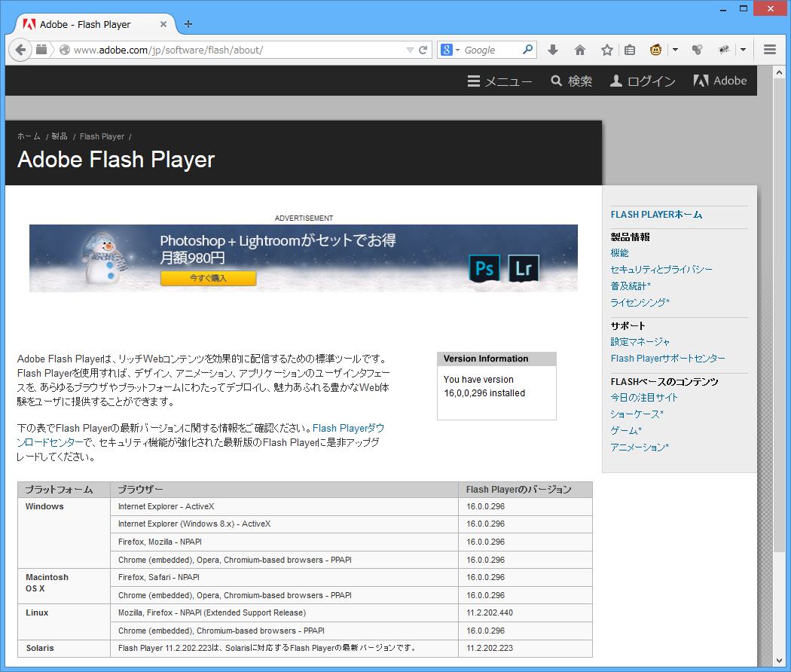Reload the page with the refresh icon
Image resolution: width=791 pixels, height=672 pixels.
pyautogui.click(x=423, y=50)
